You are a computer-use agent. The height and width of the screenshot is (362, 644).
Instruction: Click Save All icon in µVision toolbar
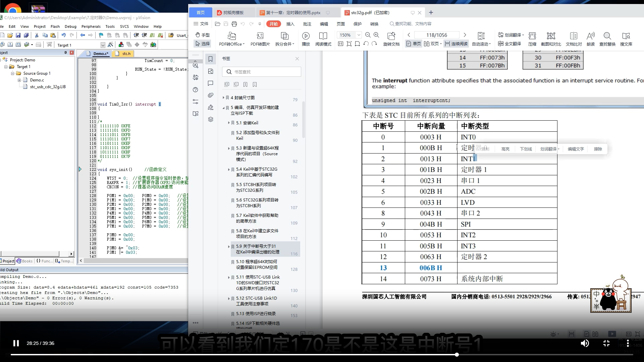click(x=26, y=35)
